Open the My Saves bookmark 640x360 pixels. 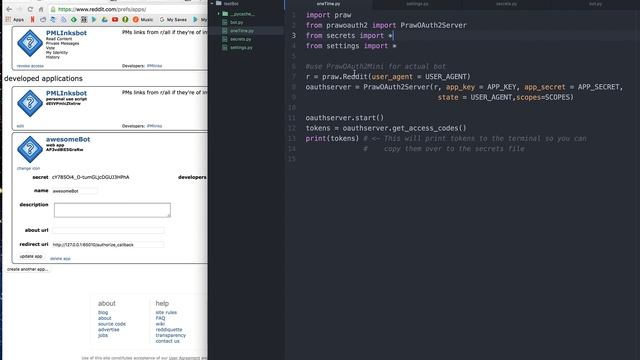173,19
